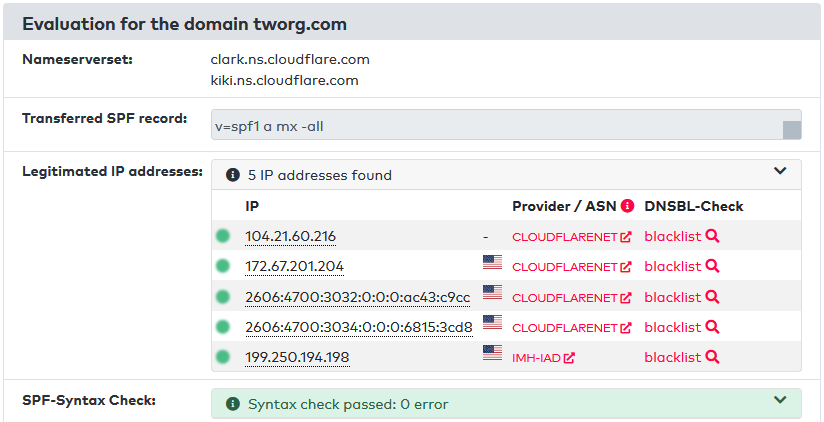The image size is (824, 422).
Task: Click IP address 2606:4700:3032:0:0:0:ac43:c9cc
Action: coord(357,297)
